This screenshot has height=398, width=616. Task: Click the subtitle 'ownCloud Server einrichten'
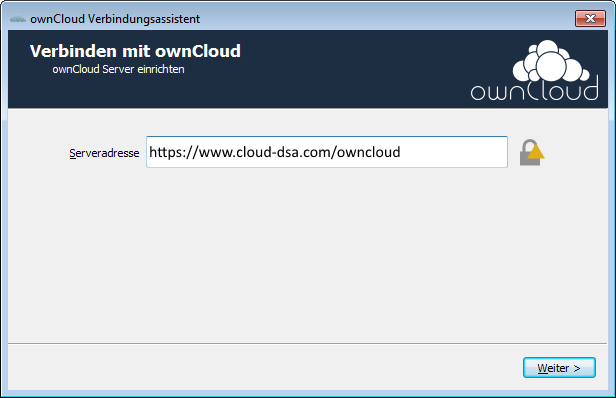point(118,69)
